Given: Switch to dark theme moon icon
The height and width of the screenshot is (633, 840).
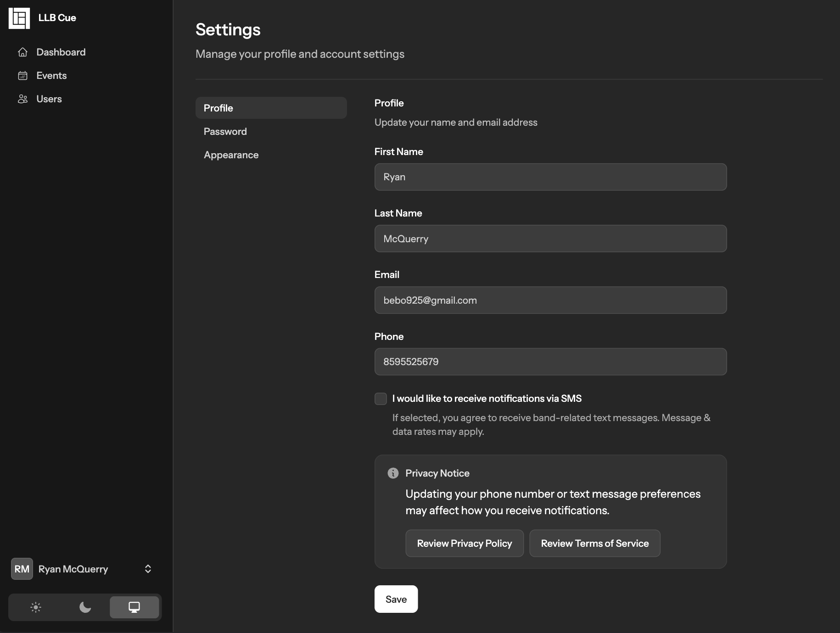Looking at the screenshot, I should click(85, 607).
